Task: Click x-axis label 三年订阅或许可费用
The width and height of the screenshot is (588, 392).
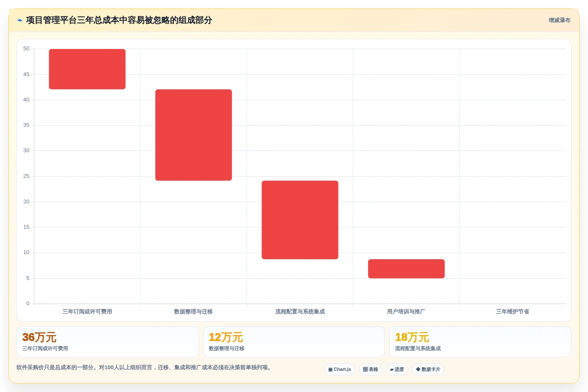Action: pos(87,312)
